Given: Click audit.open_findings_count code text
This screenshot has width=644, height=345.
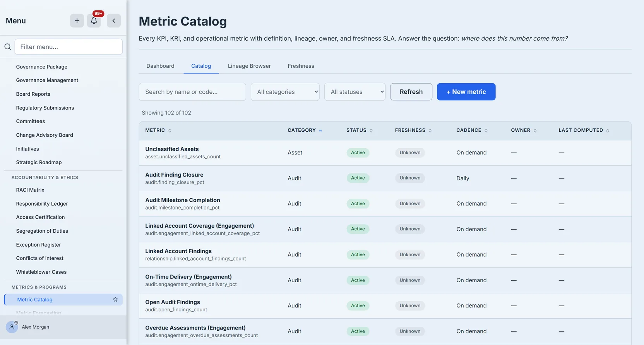Looking at the screenshot, I should click(176, 310).
